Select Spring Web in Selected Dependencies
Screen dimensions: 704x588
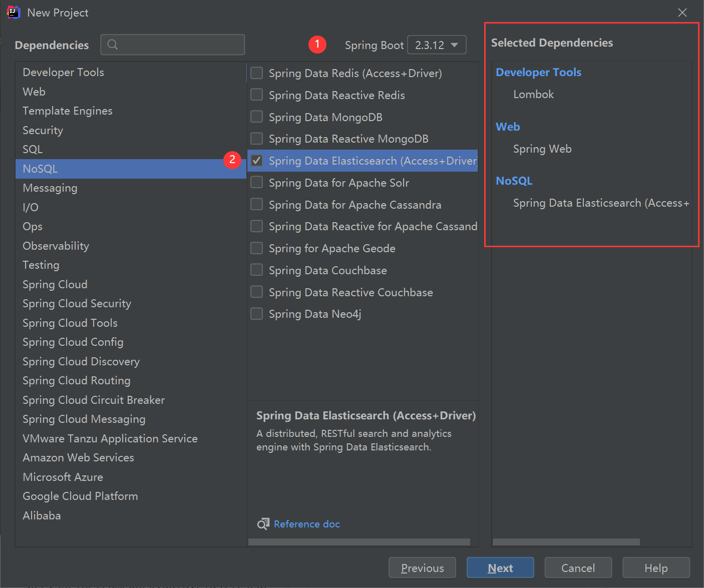pos(542,149)
